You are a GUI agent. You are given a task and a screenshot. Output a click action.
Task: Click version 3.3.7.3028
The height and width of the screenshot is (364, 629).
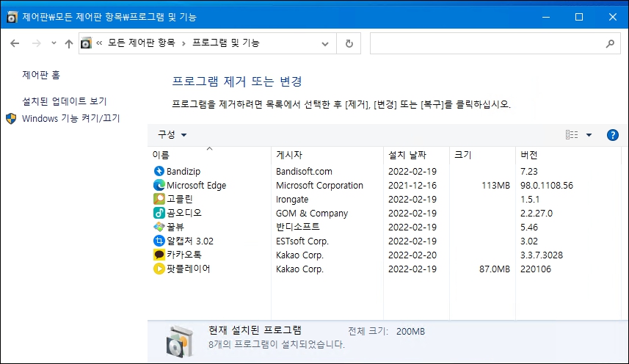tap(542, 255)
